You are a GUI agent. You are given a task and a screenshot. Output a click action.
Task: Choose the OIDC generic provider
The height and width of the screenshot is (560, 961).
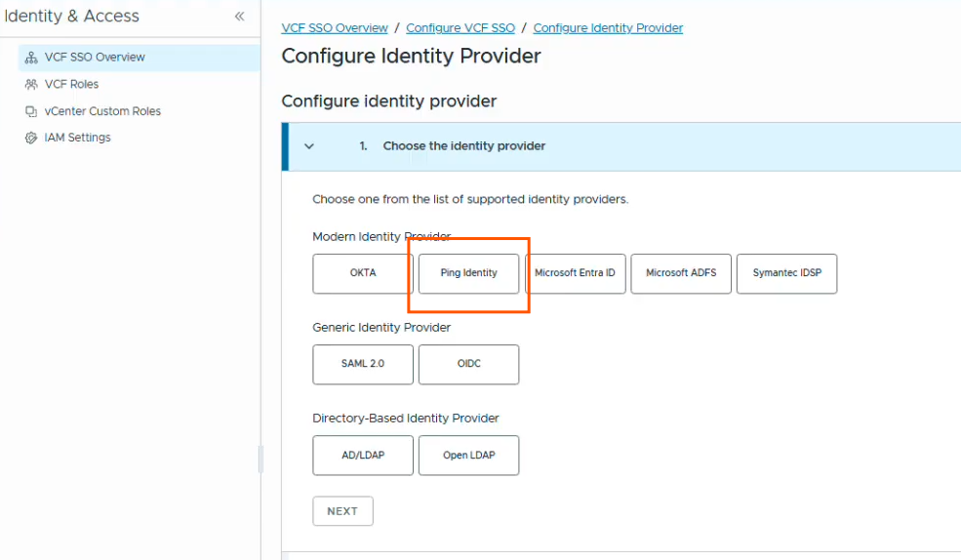point(469,365)
